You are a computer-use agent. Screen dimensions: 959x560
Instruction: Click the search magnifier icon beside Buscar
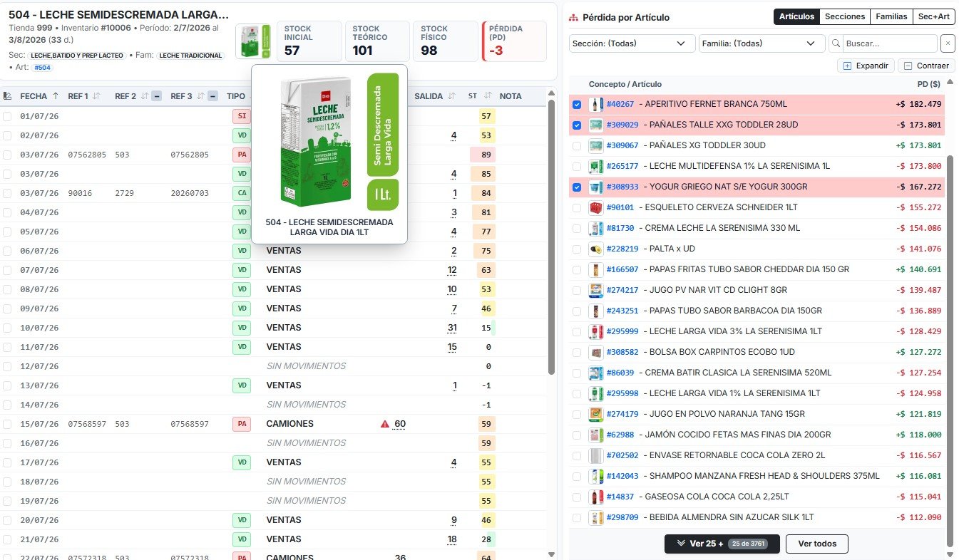(x=836, y=43)
